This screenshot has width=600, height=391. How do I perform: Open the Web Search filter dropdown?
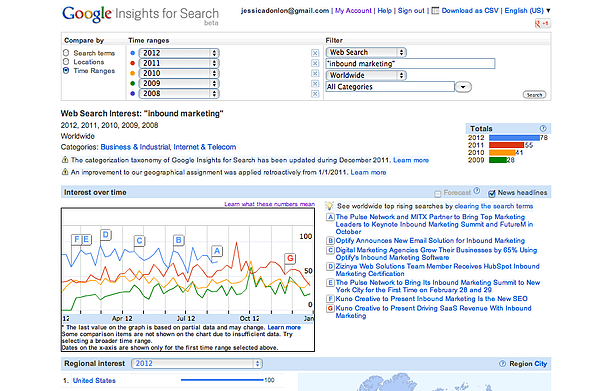tap(366, 52)
